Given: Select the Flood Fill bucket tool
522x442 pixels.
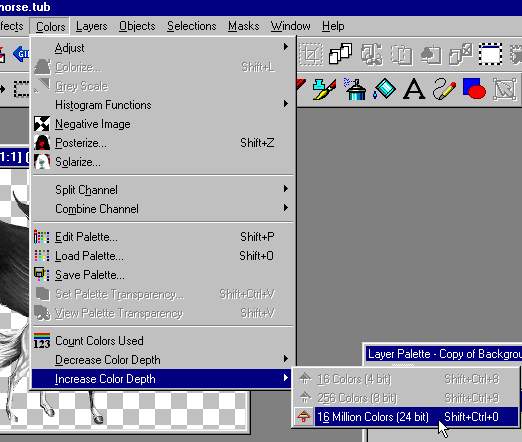Looking at the screenshot, I should [x=385, y=89].
